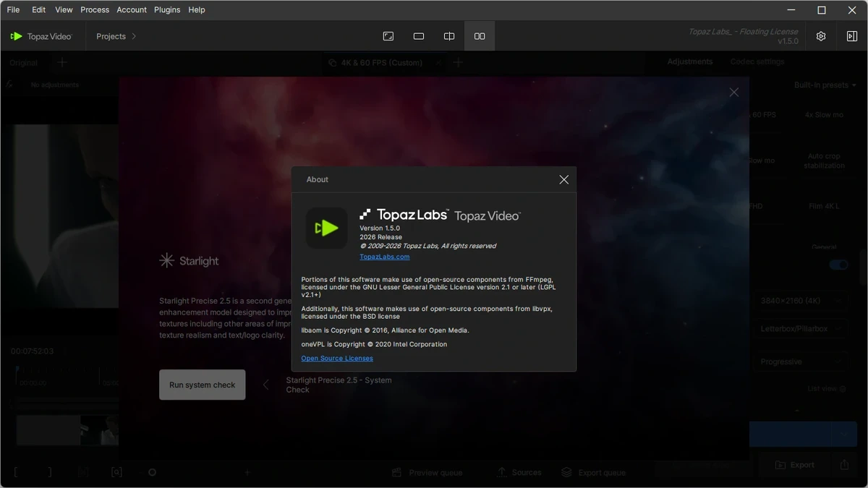This screenshot has height=488, width=868.
Task: Click the fx adjustments icon
Action: pos(9,85)
